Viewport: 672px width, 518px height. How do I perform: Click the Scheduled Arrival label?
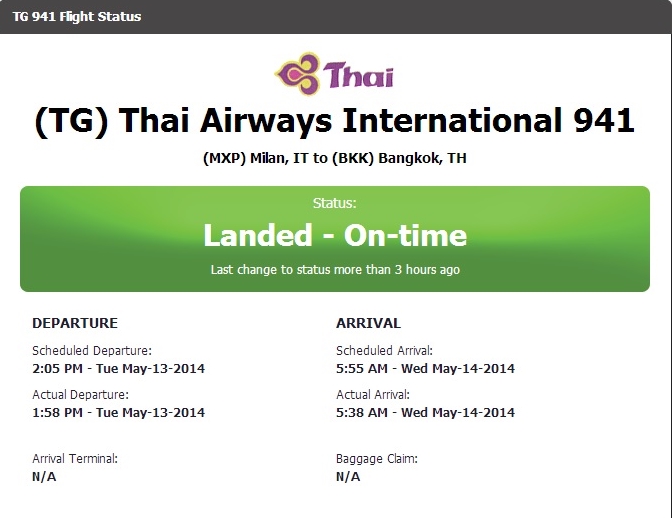coord(384,350)
